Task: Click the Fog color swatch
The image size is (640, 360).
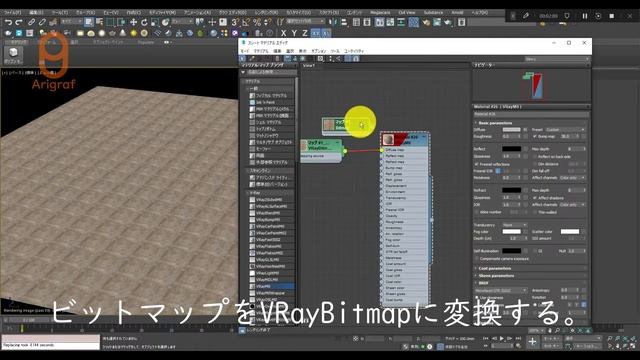Action: click(511, 232)
